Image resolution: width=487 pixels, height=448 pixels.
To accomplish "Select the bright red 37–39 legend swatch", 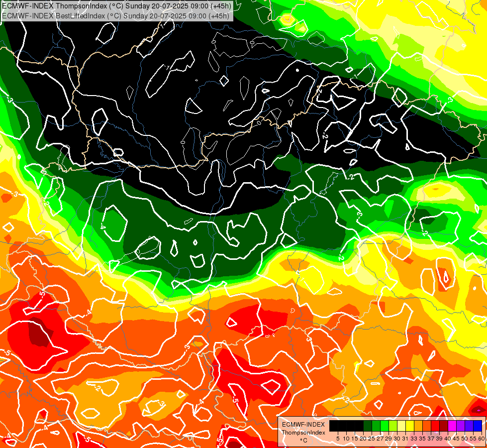I will [435, 426].
